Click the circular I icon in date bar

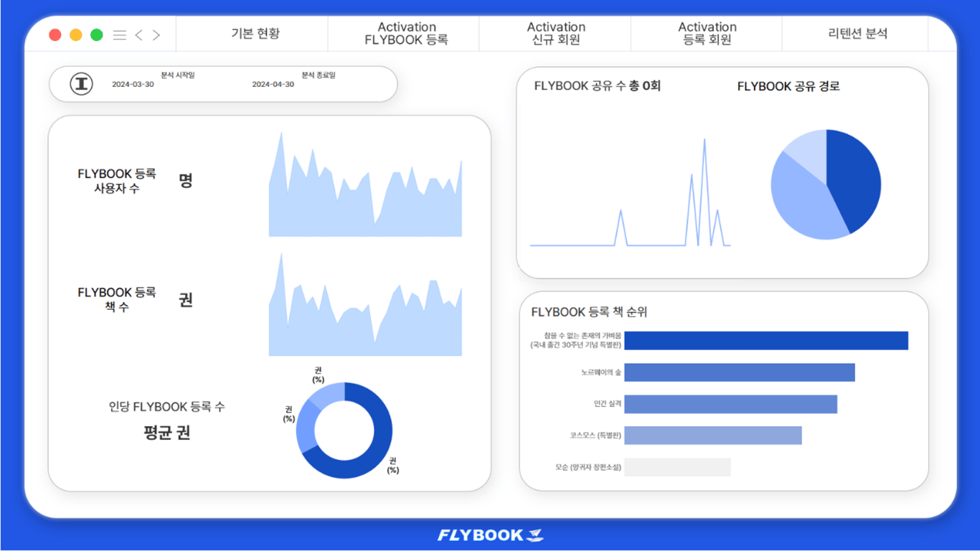pos(82,84)
